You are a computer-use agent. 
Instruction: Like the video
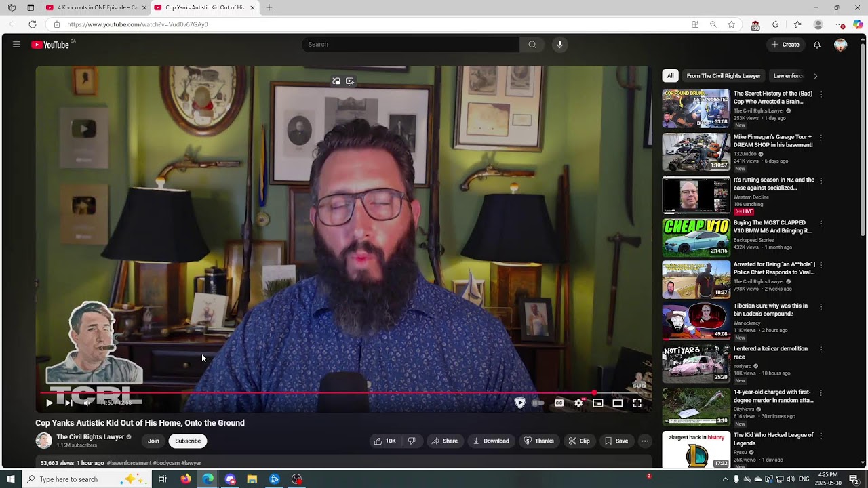[384, 441]
